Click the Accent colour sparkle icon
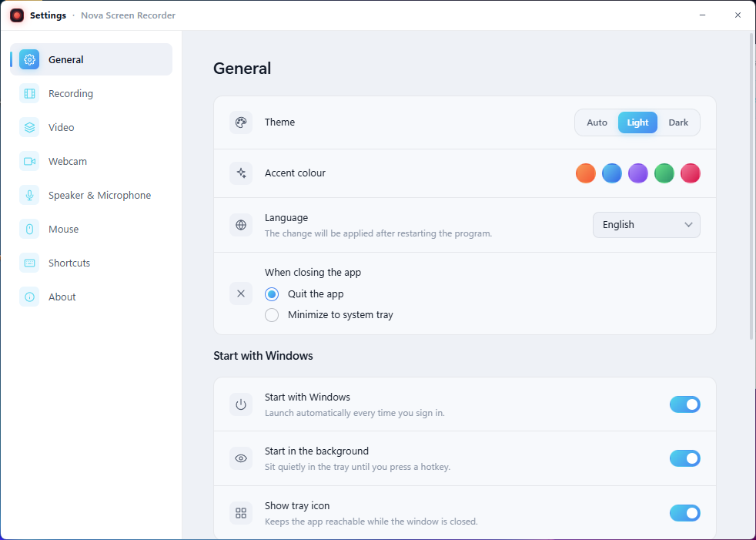This screenshot has height=540, width=756. click(241, 173)
